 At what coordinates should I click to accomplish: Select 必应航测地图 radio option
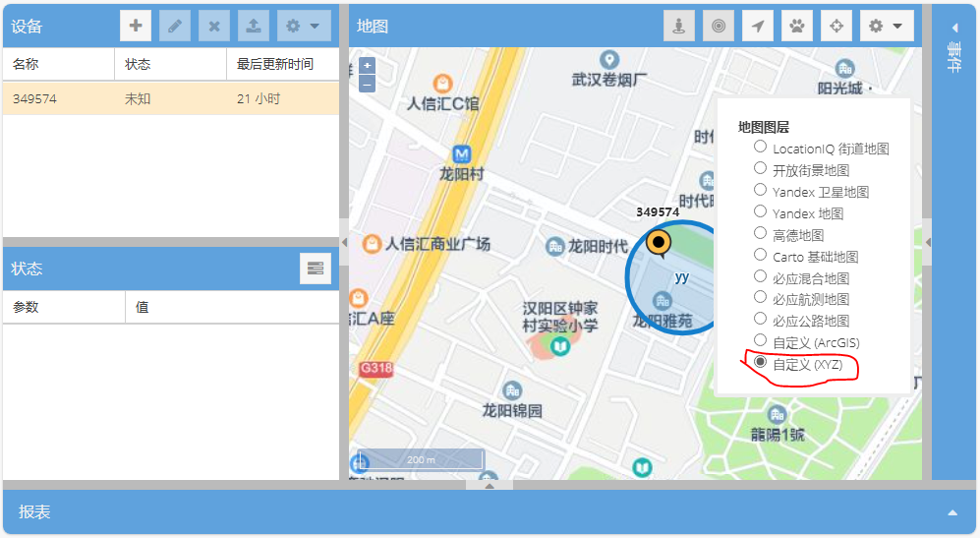[760, 296]
